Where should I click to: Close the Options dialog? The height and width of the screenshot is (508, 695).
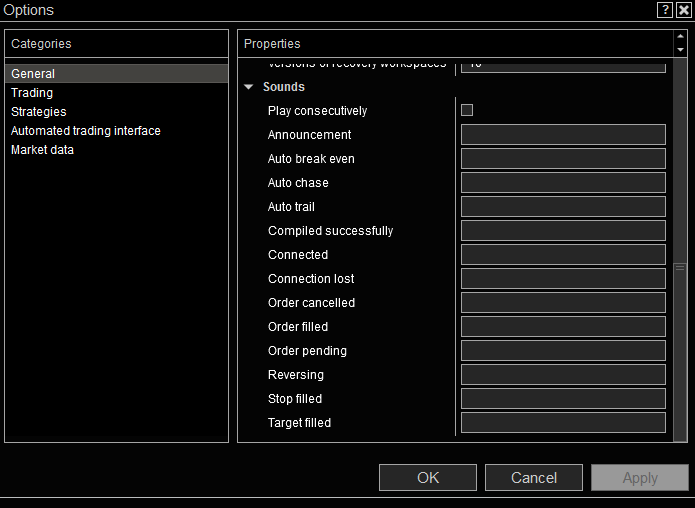pyautogui.click(x=683, y=10)
